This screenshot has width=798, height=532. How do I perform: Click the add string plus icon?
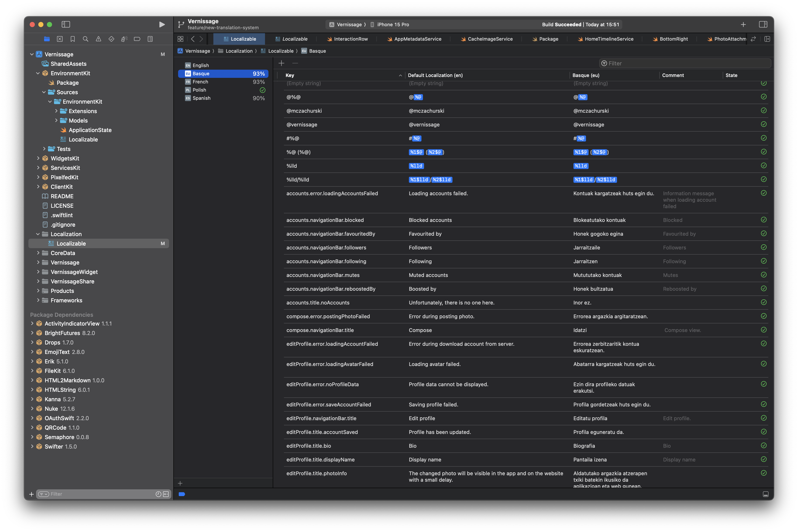[281, 63]
